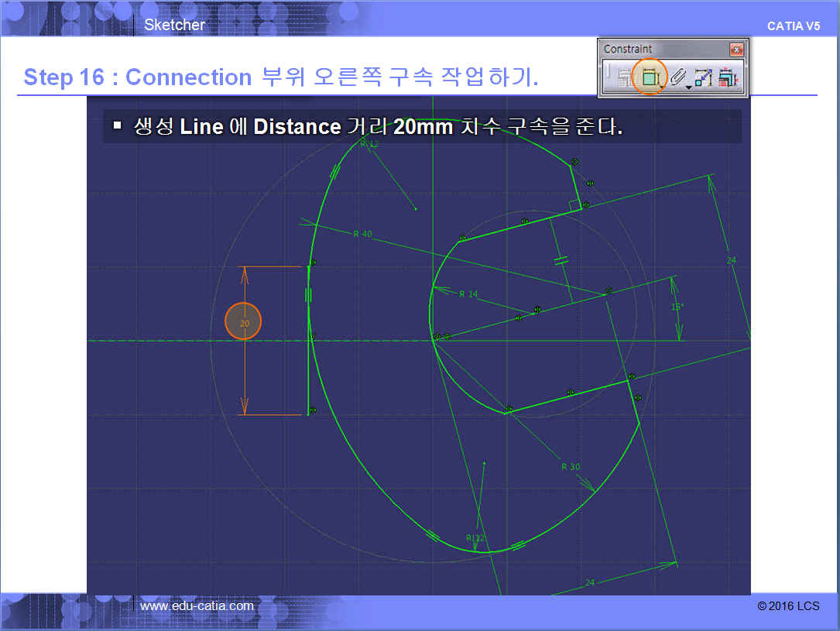Select the highlighted Constraint tool icon

point(650,77)
